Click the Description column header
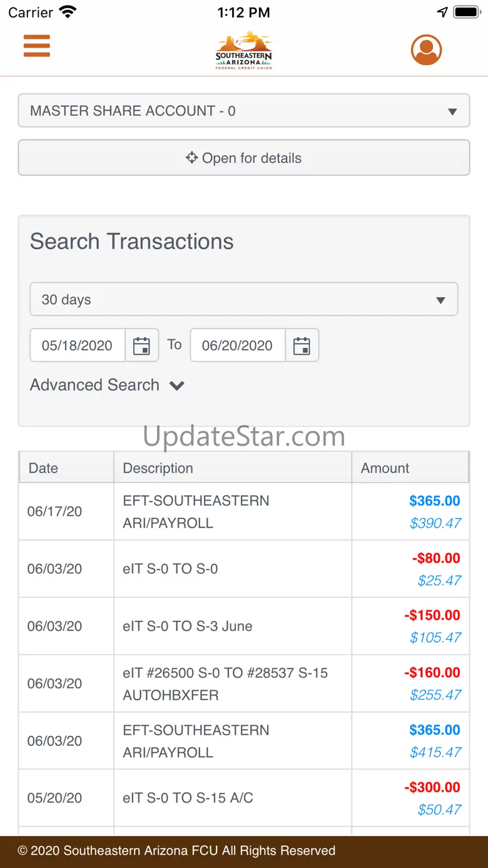 click(x=158, y=468)
